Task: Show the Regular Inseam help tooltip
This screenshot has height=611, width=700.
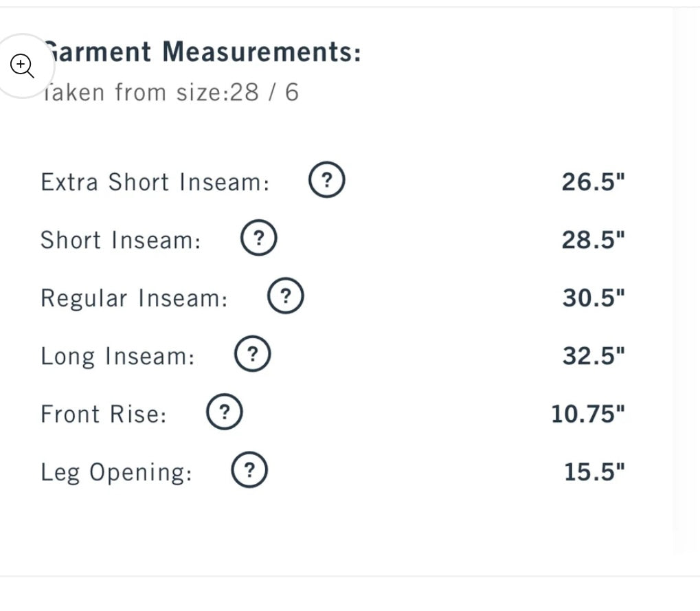Action: 285,296
